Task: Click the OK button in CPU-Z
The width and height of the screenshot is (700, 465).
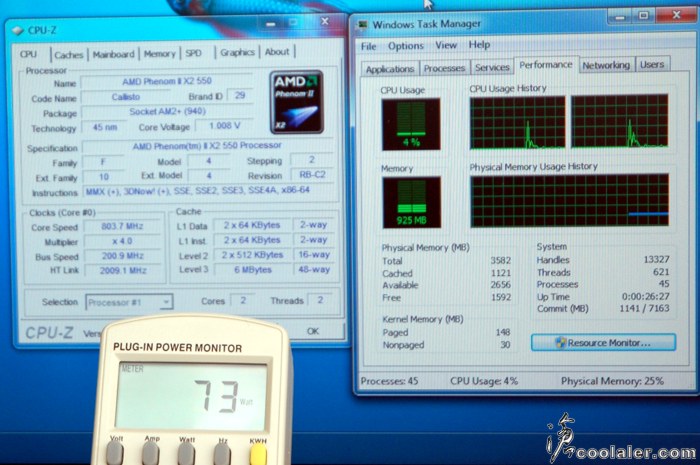Action: tap(312, 331)
